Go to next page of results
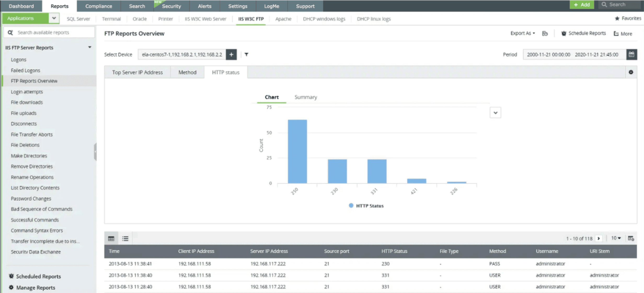The height and width of the screenshot is (293, 644). point(599,238)
